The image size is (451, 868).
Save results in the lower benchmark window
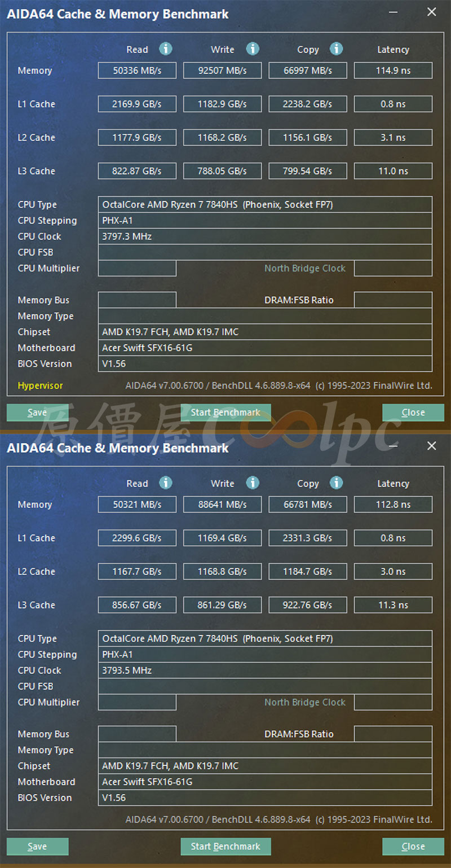pyautogui.click(x=38, y=847)
